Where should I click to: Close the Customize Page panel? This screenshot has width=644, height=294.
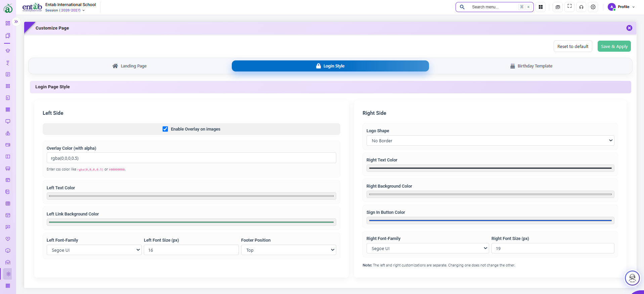click(629, 28)
